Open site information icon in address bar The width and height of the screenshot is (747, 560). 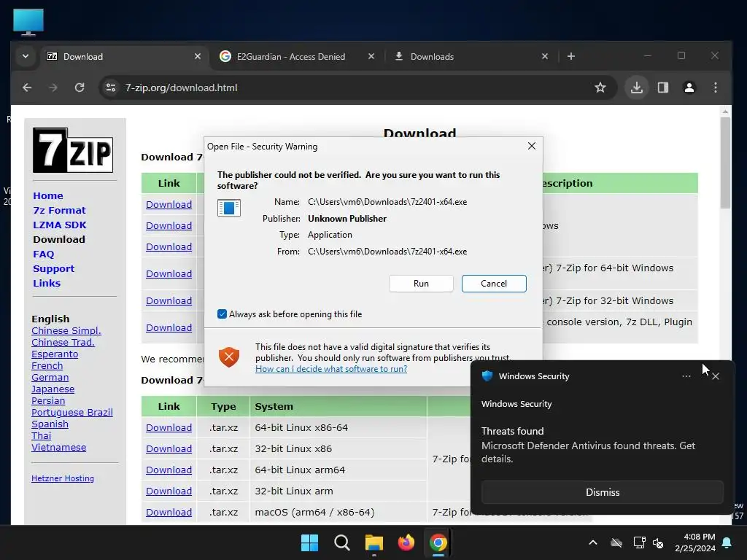[111, 87]
